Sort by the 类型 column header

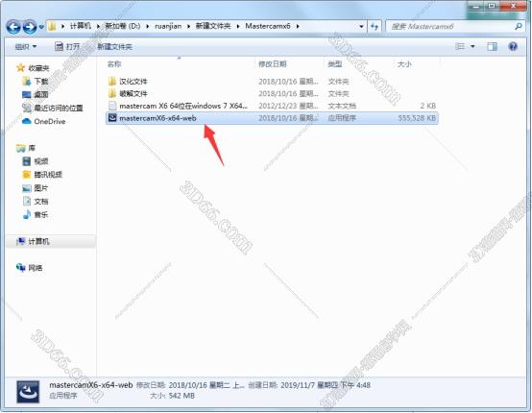point(335,63)
